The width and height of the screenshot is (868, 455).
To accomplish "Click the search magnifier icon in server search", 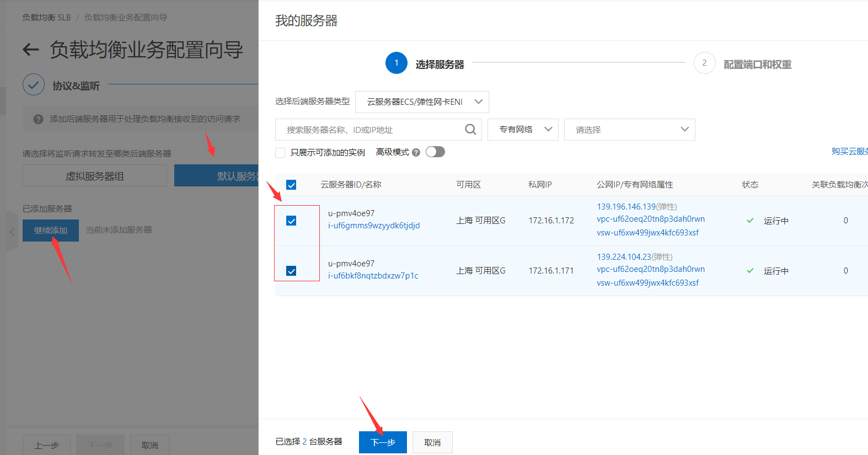I will pyautogui.click(x=470, y=130).
